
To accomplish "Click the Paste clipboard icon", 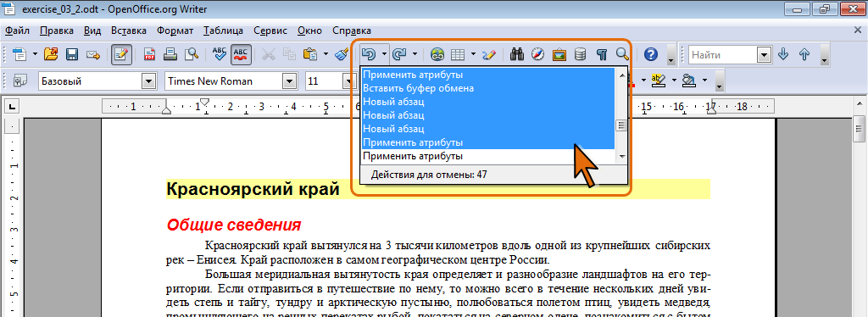I will coord(310,54).
